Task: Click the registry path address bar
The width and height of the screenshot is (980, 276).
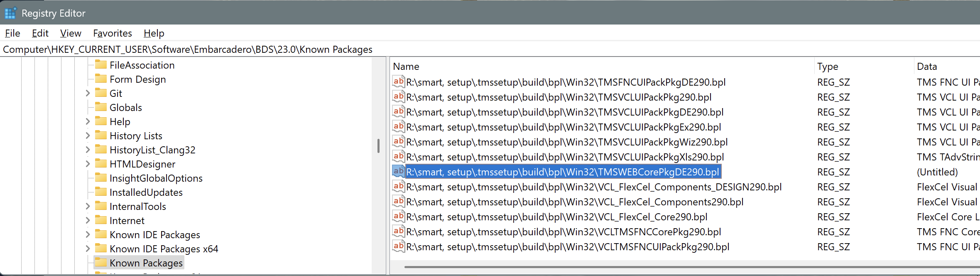Action: click(490, 49)
